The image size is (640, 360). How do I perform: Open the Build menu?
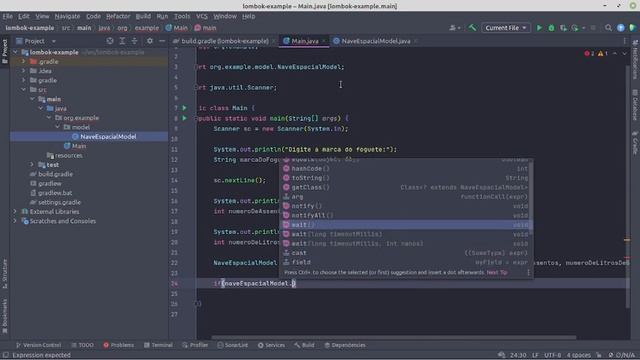(x=143, y=16)
